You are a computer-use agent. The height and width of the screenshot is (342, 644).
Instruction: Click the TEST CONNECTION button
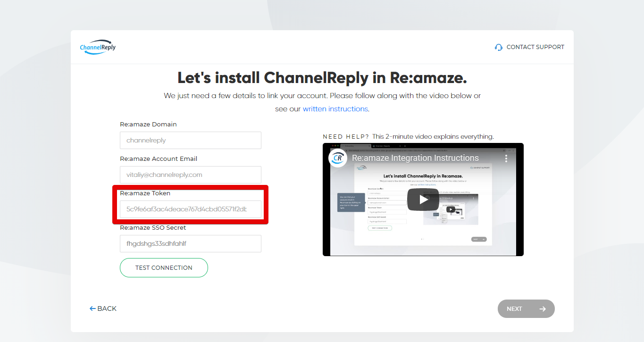coord(164,267)
